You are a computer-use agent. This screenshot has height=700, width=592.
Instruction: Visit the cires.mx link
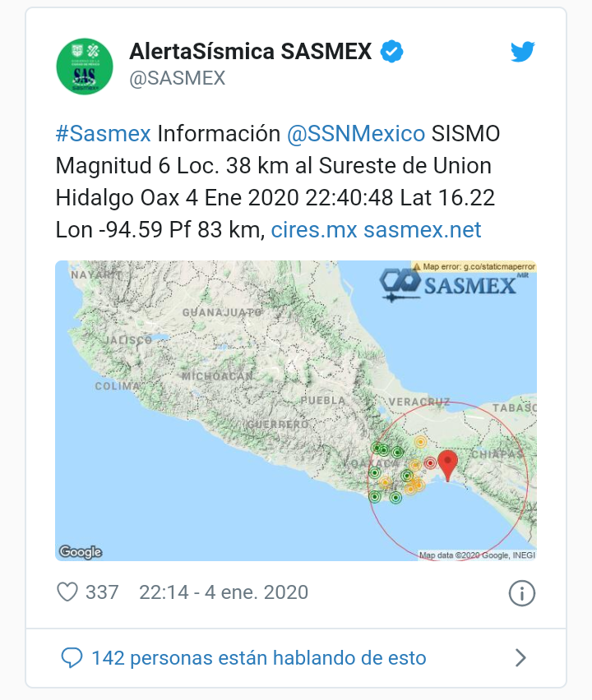tap(313, 230)
